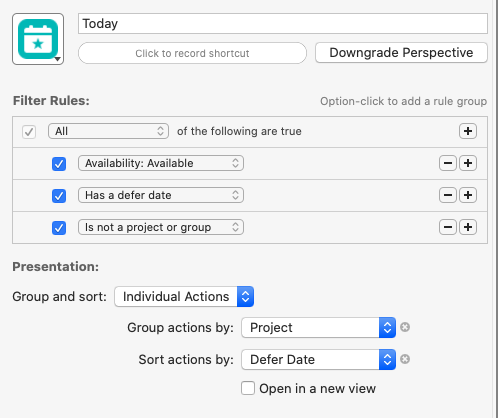Open the All rule-matching dropdown
The width and height of the screenshot is (498, 418).
coord(108,131)
